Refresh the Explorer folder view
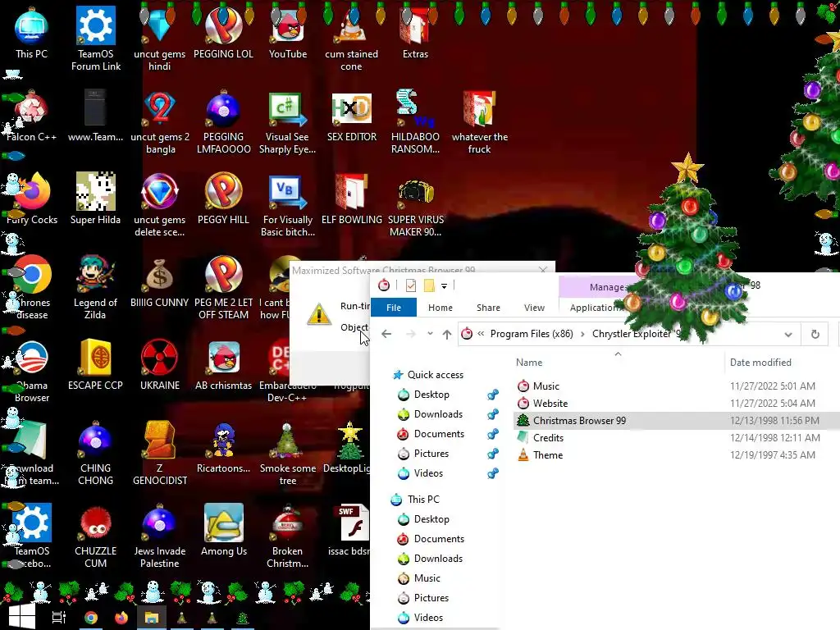 coord(815,335)
